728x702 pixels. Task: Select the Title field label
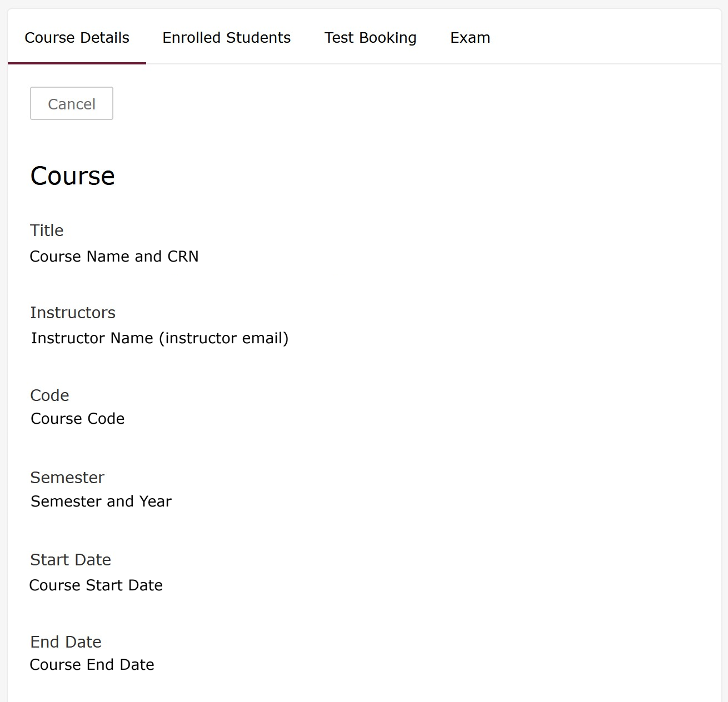47,230
